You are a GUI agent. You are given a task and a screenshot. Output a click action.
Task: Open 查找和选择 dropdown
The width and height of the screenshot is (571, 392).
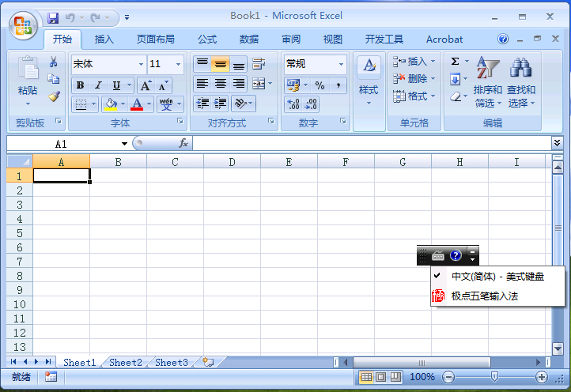point(521,82)
